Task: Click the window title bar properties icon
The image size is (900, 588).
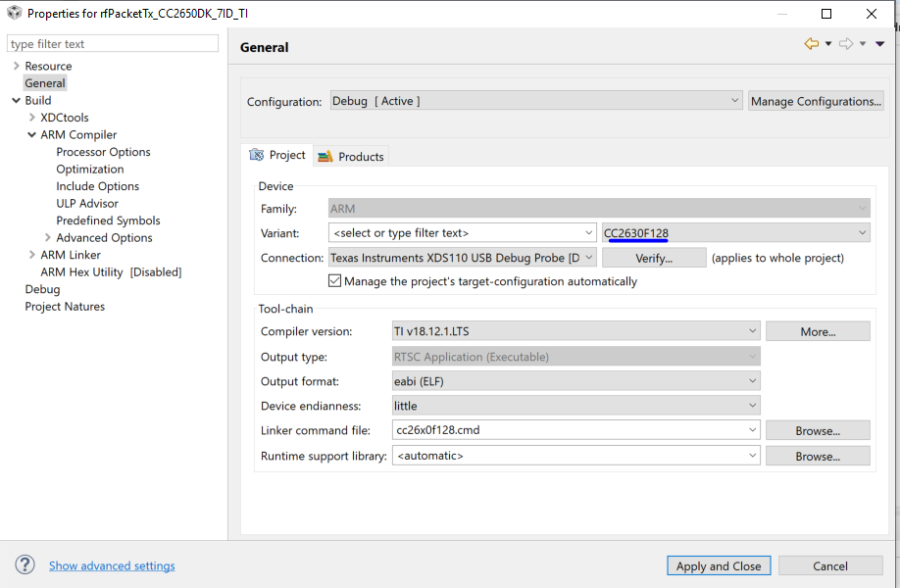Action: click(14, 14)
